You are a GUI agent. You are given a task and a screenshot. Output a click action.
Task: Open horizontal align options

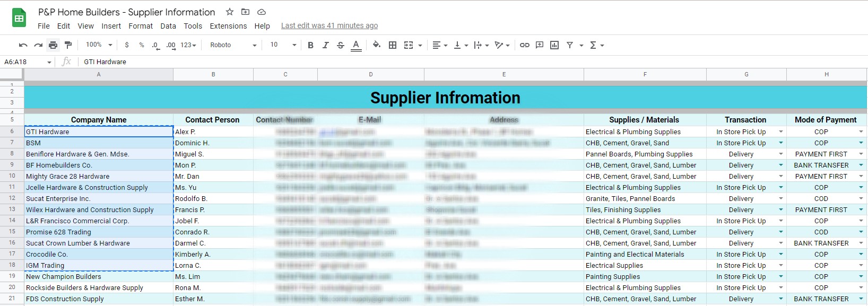coord(440,45)
